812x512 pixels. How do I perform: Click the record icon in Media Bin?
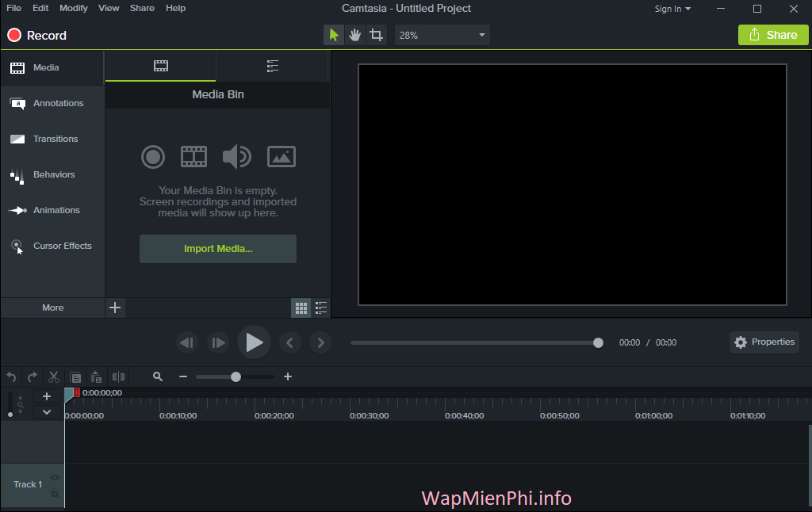pos(153,157)
